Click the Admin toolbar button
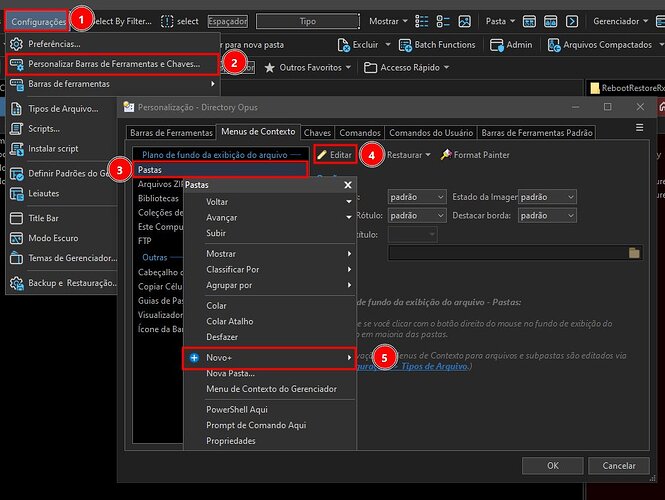Viewport: 665px width, 500px height. pyautogui.click(x=511, y=45)
